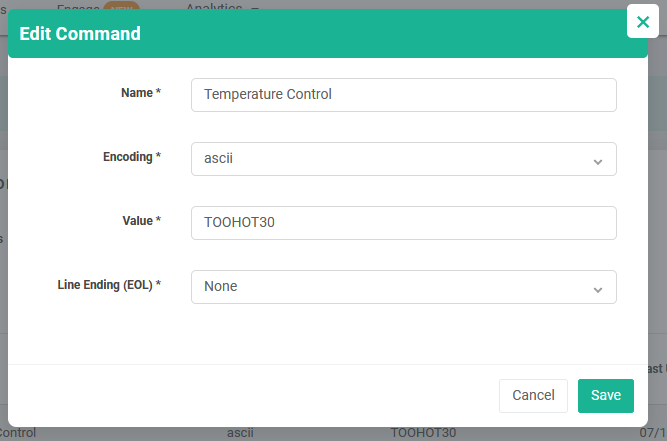
Task: Save the command changes
Action: (605, 396)
